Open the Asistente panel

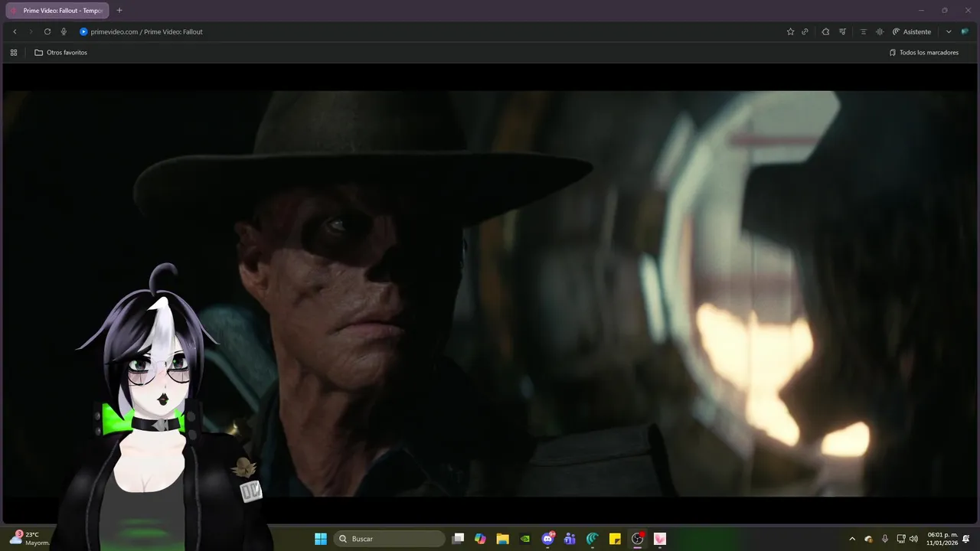click(x=912, y=31)
